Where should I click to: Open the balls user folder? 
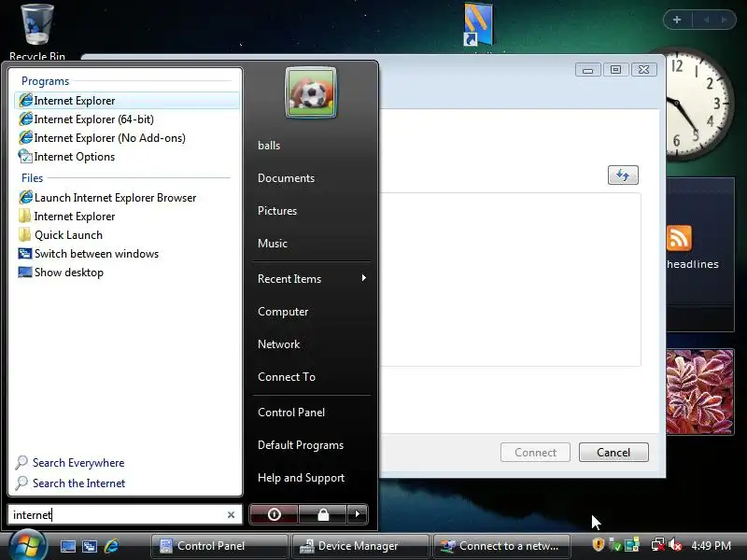[269, 146]
